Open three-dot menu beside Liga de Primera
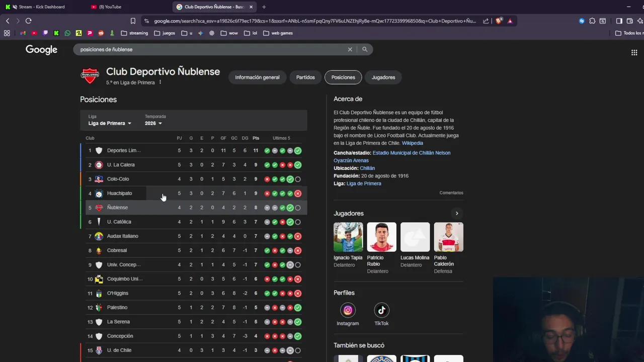This screenshot has width=644, height=362. (x=160, y=82)
